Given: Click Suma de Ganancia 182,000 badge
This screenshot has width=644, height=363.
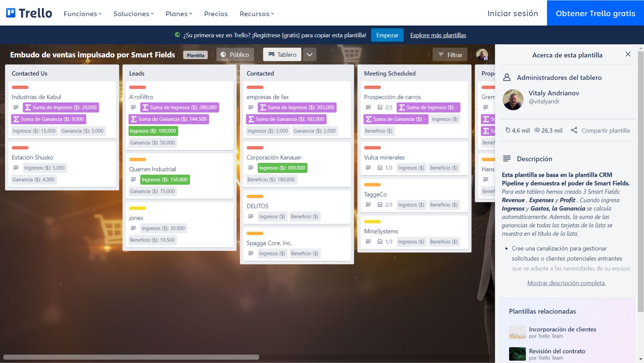Looking at the screenshot, I should click(x=286, y=119).
